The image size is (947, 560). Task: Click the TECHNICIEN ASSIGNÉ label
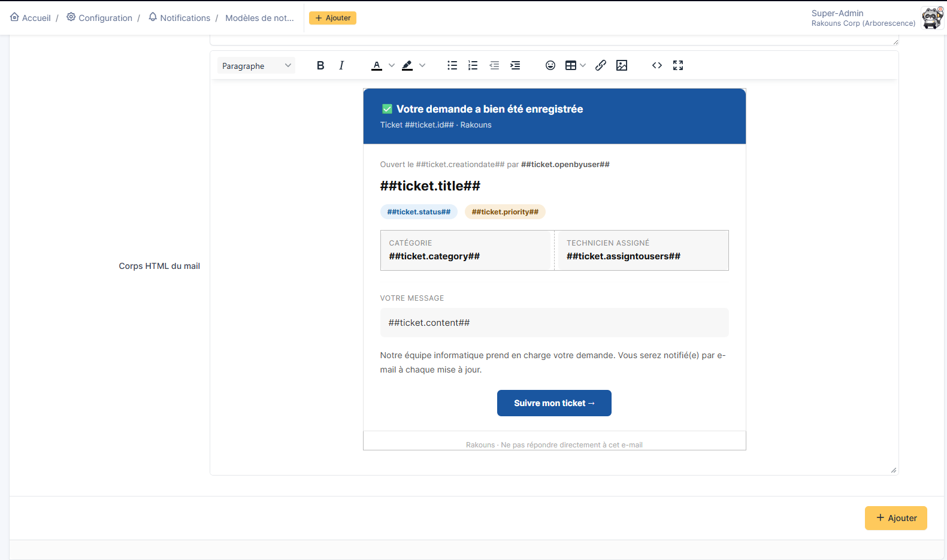(x=608, y=243)
